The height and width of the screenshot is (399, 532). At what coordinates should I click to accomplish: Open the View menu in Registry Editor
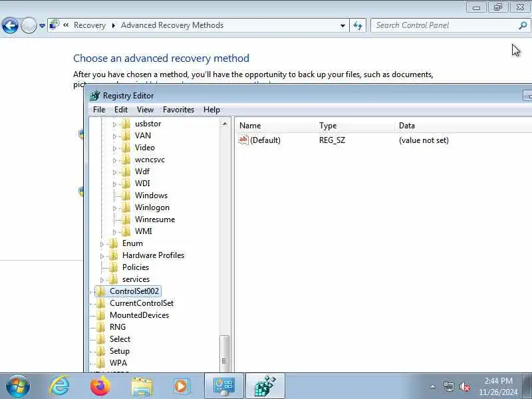click(145, 110)
